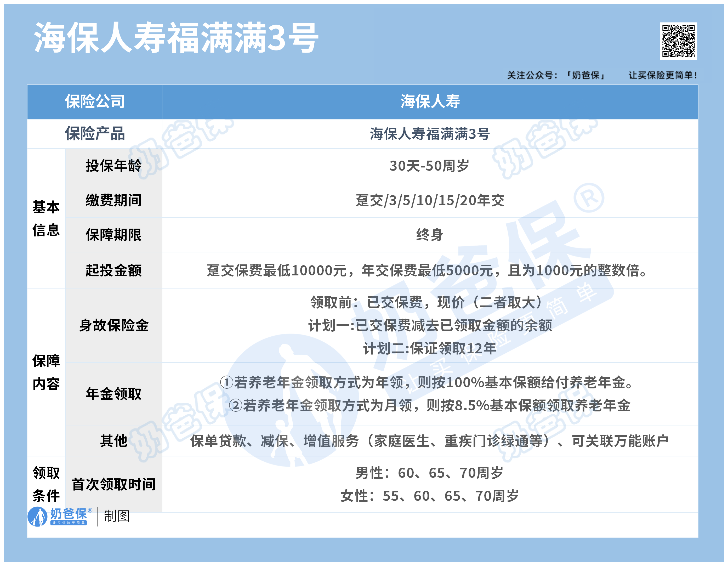
Task: Select the 投保年龄 label cell
Action: [113, 166]
